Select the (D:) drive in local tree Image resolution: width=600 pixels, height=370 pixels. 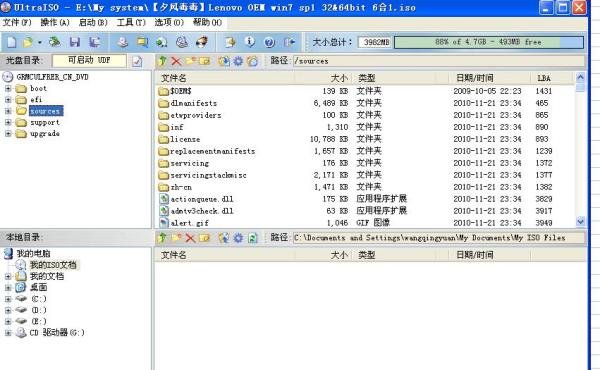pos(39,310)
